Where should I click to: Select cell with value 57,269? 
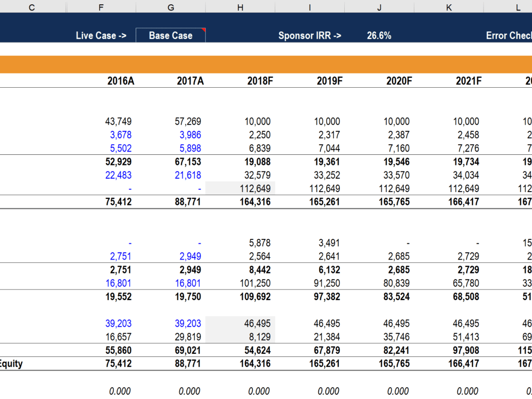pos(188,121)
